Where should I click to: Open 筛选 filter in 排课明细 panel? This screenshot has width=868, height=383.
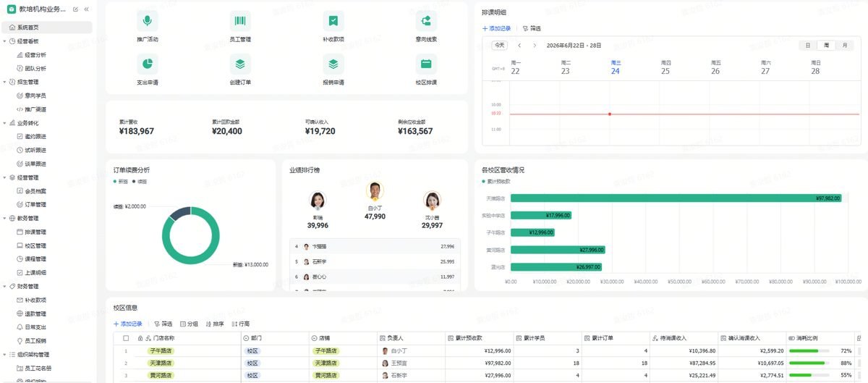(532, 28)
